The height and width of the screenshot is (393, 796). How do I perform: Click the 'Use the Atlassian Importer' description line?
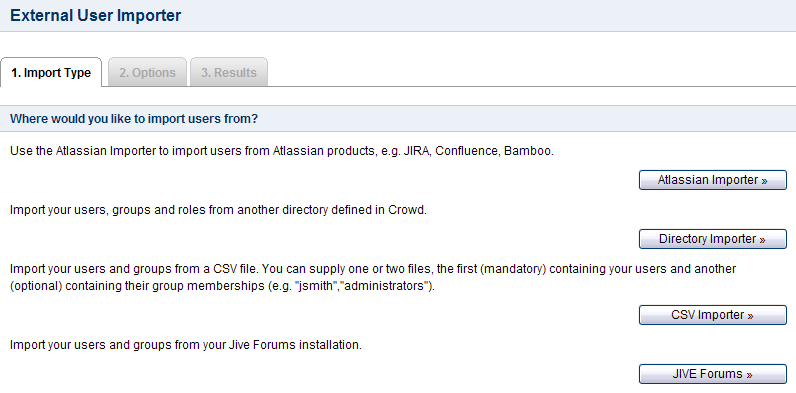point(282,151)
